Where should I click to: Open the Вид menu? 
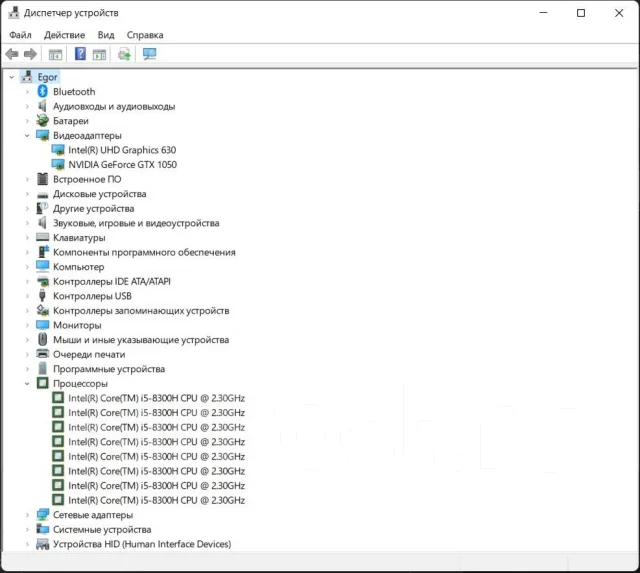(106, 35)
